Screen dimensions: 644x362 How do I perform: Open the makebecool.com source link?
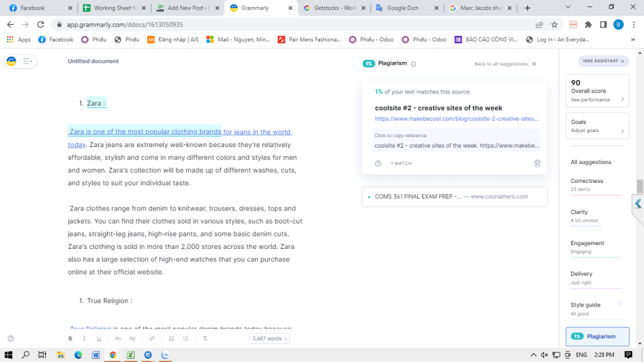click(456, 118)
